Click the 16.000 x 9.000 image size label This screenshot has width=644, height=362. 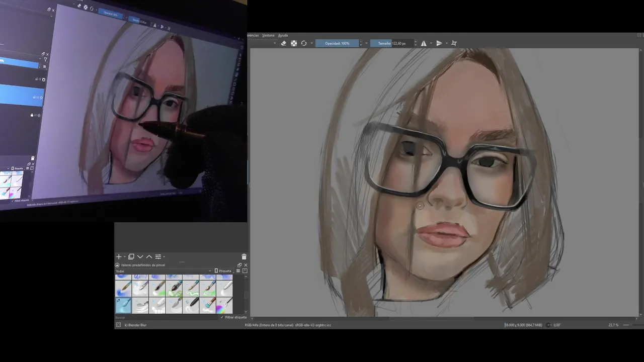point(523,325)
